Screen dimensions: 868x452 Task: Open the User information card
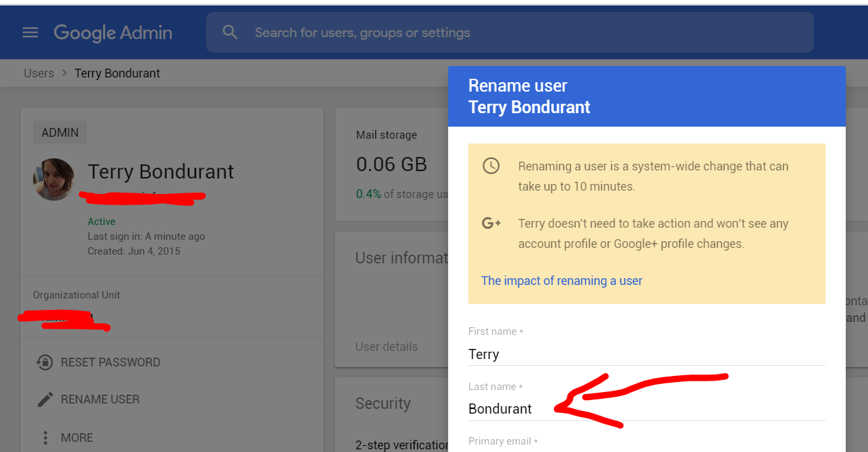[392, 300]
